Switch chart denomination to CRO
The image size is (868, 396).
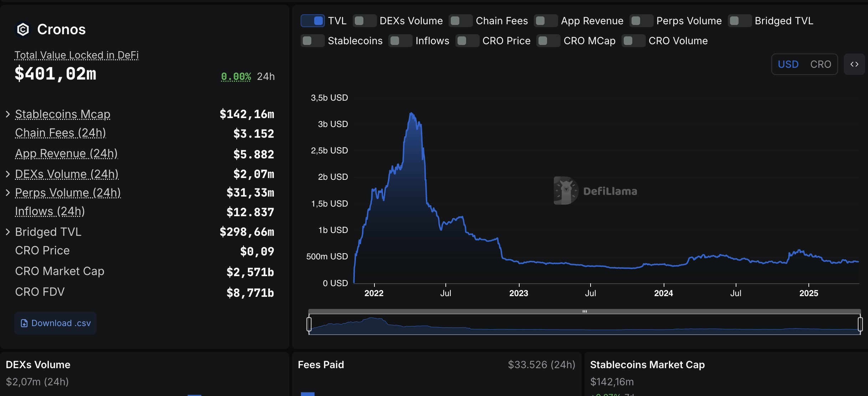(x=820, y=64)
